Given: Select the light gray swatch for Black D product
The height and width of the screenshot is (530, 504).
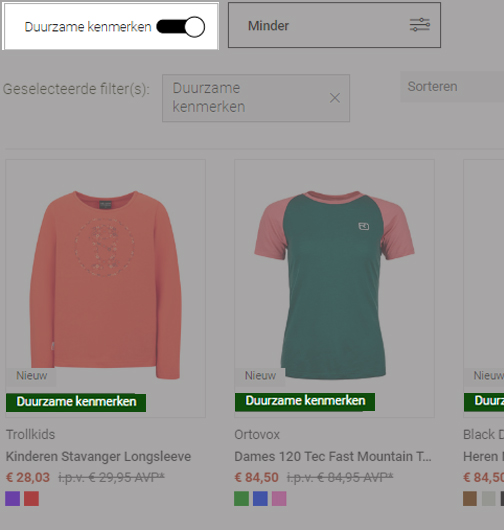Looking at the screenshot, I should click(x=489, y=499).
